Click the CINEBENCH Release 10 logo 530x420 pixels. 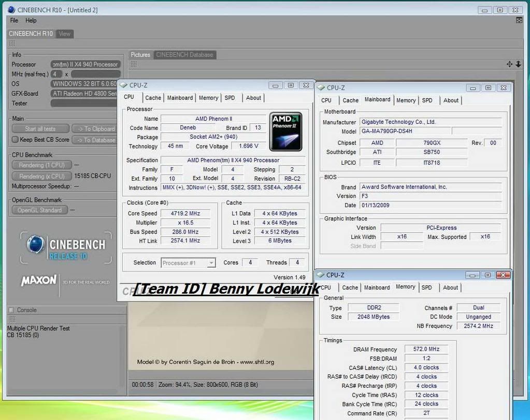point(66,248)
